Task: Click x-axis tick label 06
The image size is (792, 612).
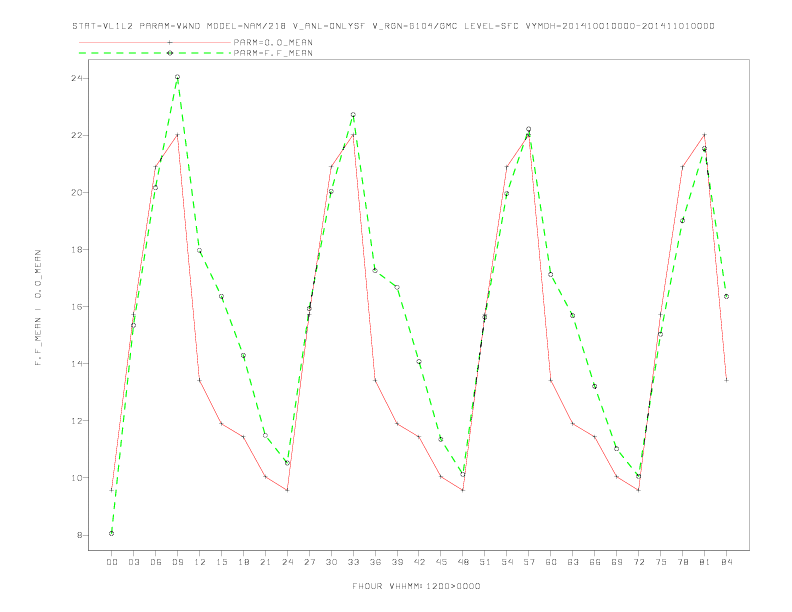Action: 156,562
